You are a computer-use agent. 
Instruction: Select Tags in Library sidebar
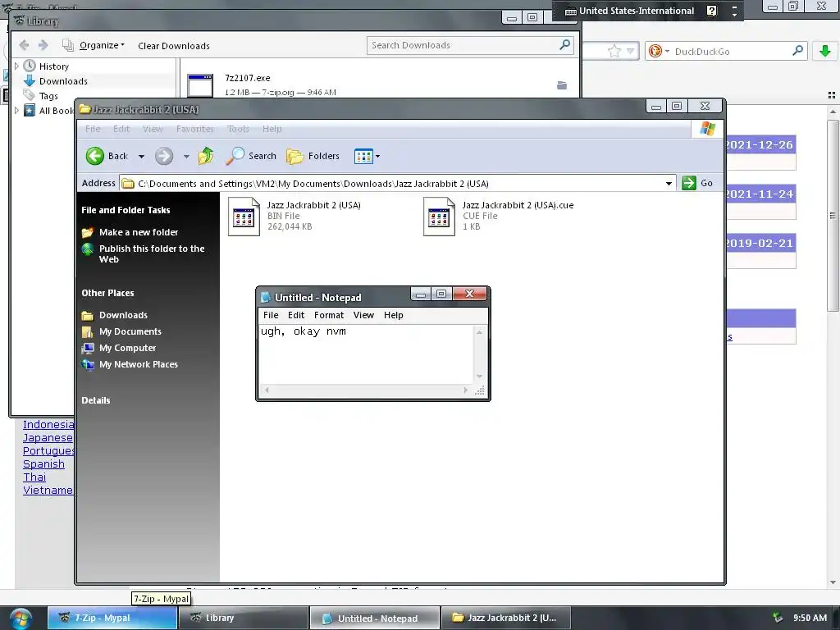(48, 96)
